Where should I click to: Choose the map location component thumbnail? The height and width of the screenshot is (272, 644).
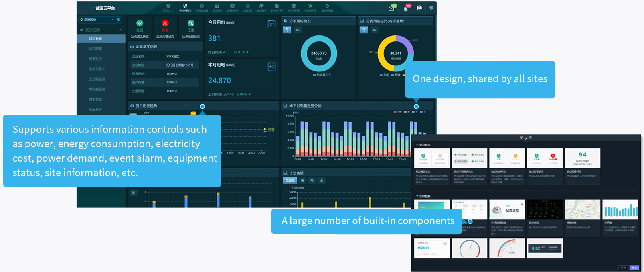pos(582,209)
